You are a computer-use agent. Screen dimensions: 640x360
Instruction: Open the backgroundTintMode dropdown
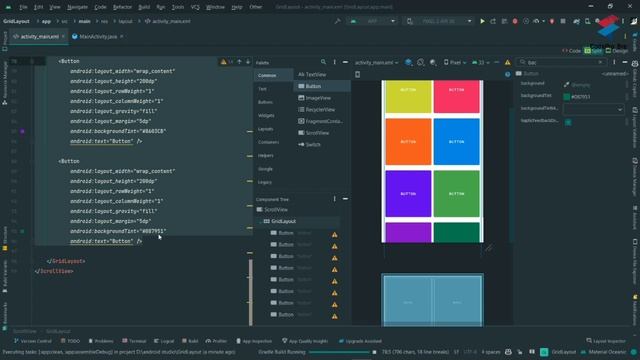pyautogui.click(x=593, y=109)
